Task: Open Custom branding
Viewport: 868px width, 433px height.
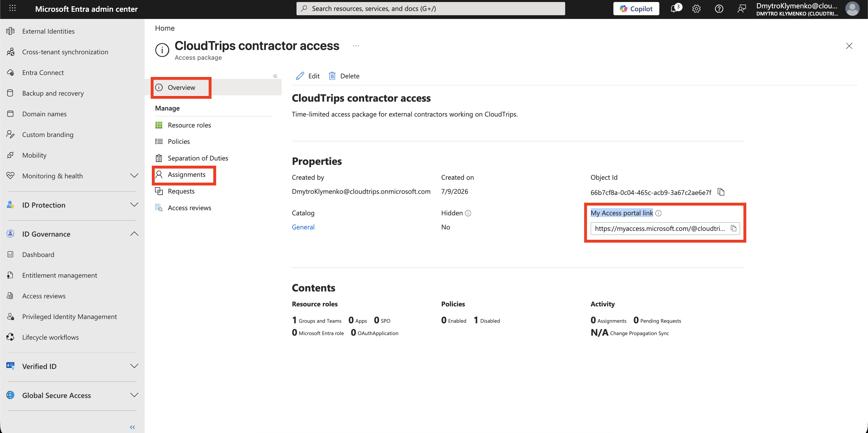Action: pyautogui.click(x=48, y=134)
